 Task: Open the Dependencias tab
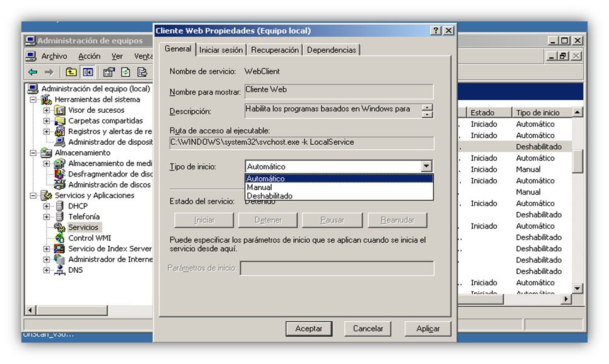click(x=332, y=50)
